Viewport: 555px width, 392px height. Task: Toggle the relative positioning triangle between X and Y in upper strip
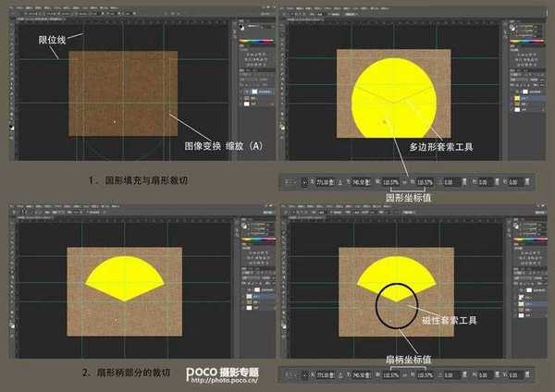pos(340,182)
